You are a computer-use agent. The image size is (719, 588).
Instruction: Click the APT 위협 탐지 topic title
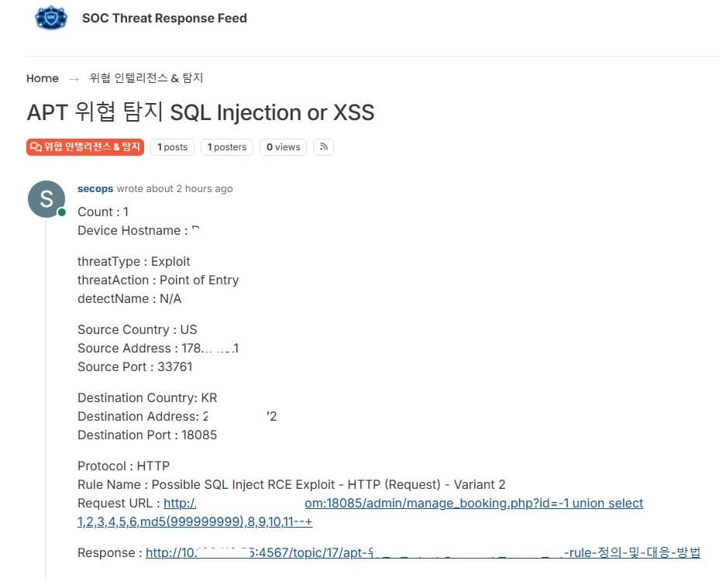click(x=200, y=112)
